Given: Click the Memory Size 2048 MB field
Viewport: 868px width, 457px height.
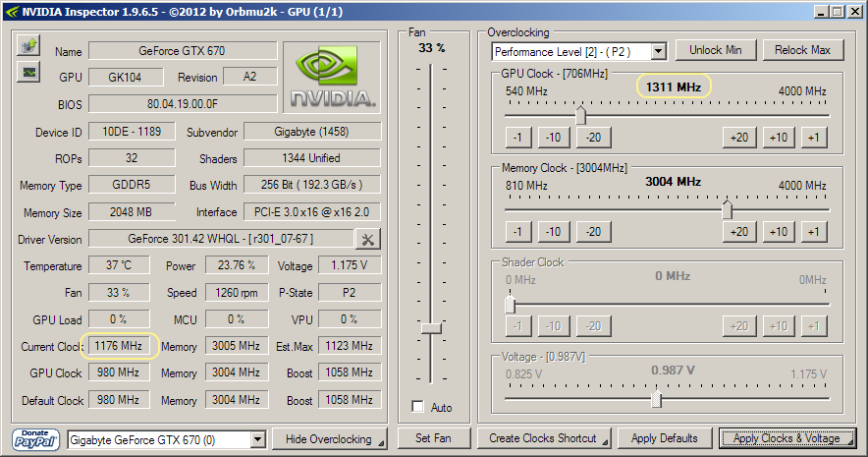Looking at the screenshot, I should [132, 212].
